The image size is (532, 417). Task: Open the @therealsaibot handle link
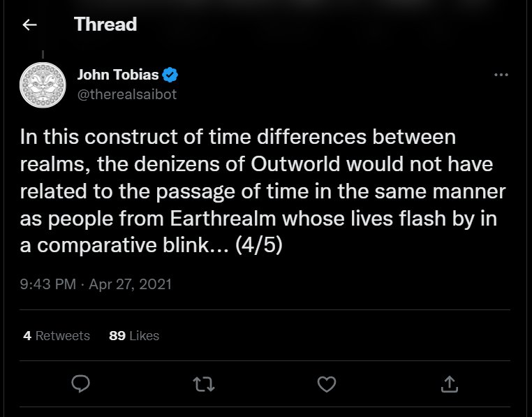127,94
